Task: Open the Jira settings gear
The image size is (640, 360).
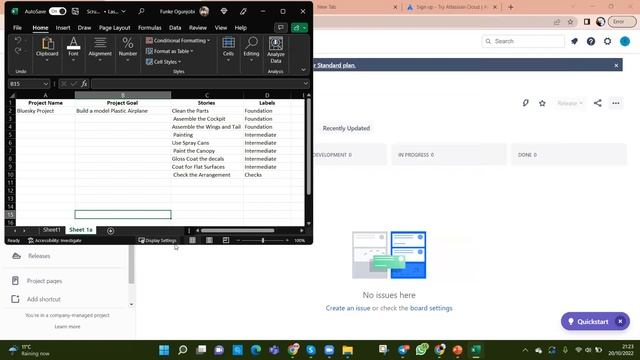Action: [x=607, y=41]
